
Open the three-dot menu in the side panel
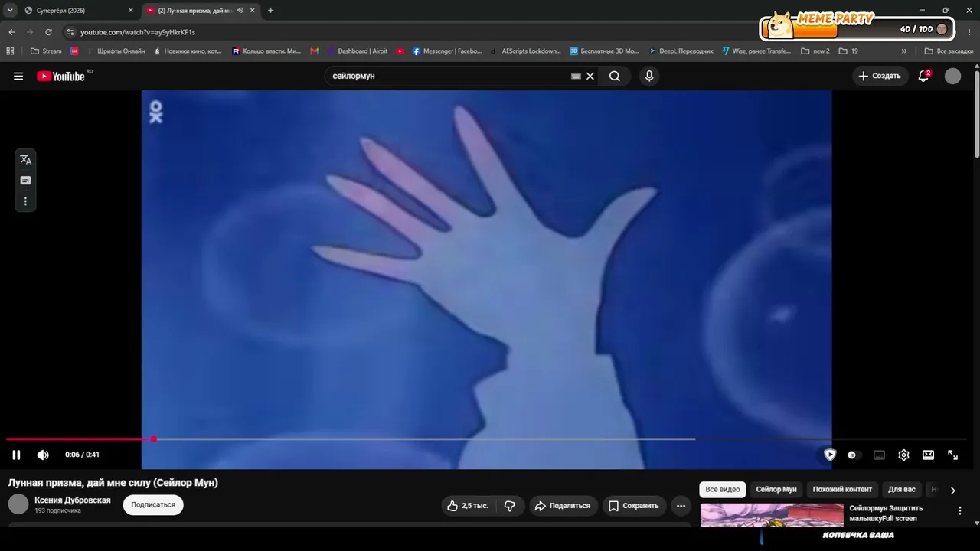tap(25, 201)
